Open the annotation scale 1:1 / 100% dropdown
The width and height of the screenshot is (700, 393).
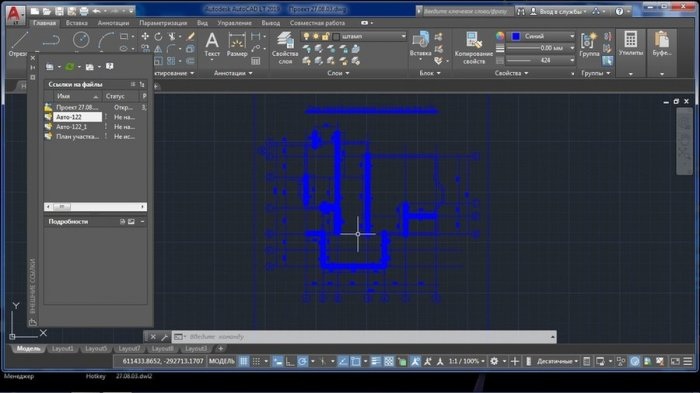point(467,361)
